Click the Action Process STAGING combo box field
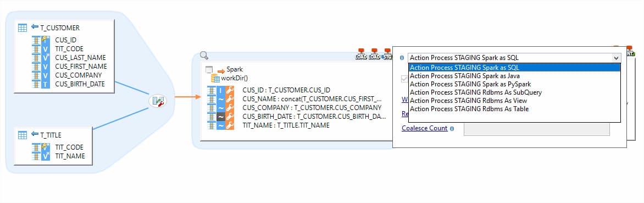Screen dimensions: 644x203 click(x=515, y=58)
